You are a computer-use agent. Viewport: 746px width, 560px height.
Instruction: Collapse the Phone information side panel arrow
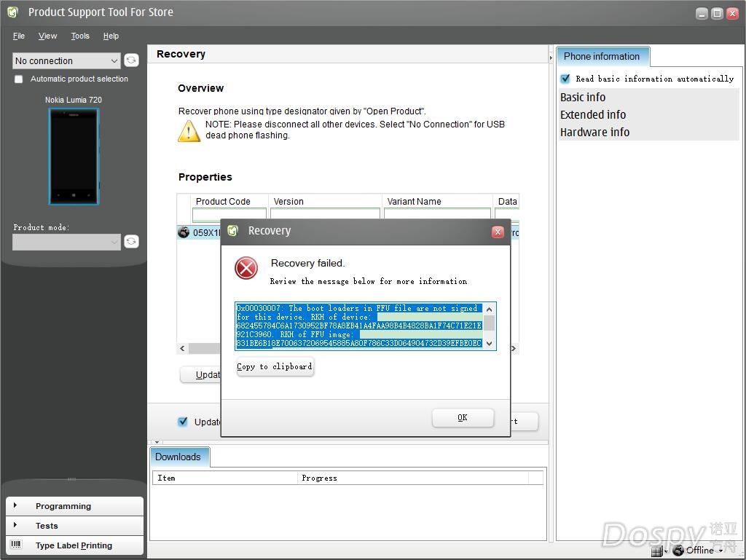coord(551,58)
